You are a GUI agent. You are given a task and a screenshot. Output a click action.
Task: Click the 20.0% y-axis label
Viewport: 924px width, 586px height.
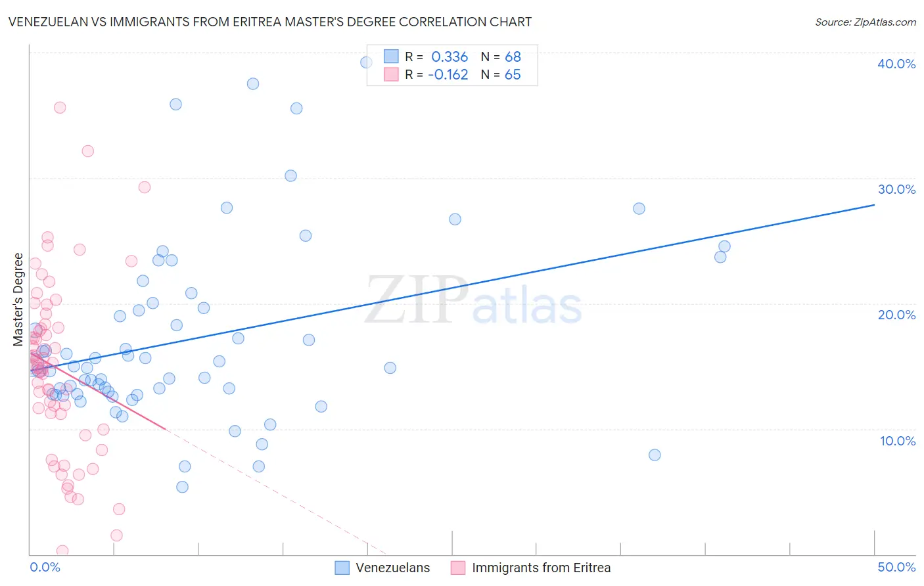pyautogui.click(x=896, y=315)
